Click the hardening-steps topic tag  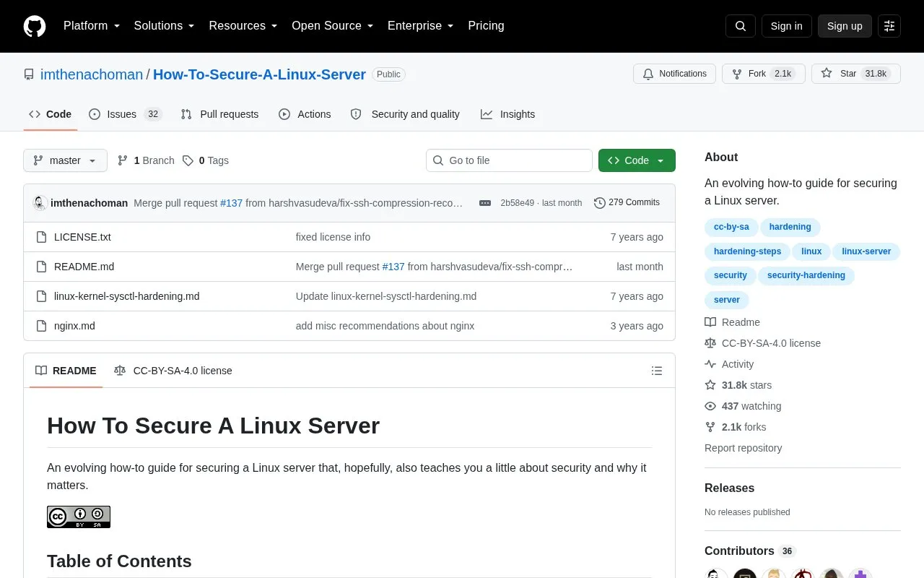click(x=747, y=251)
